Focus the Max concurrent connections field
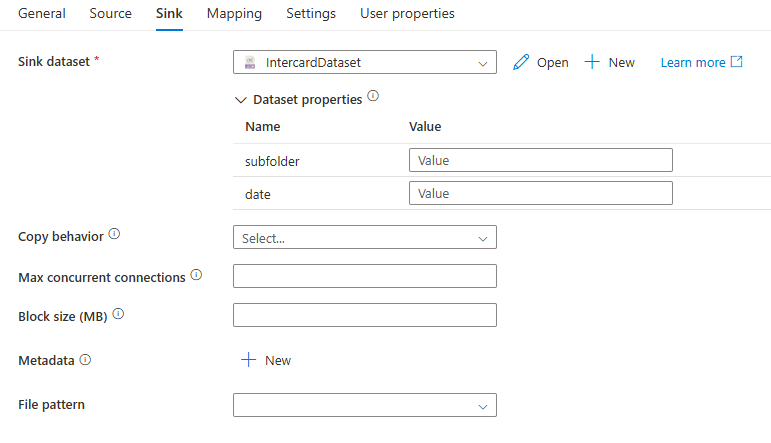Screen dimensions: 771x443 pos(365,276)
